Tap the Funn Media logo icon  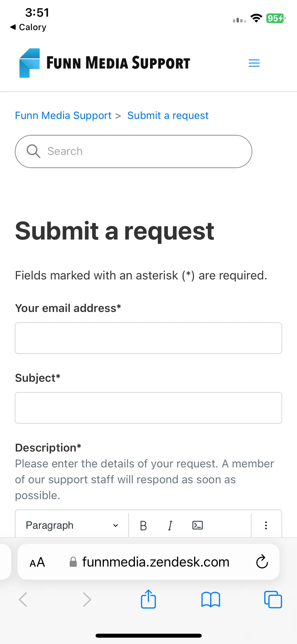pyautogui.click(x=30, y=63)
